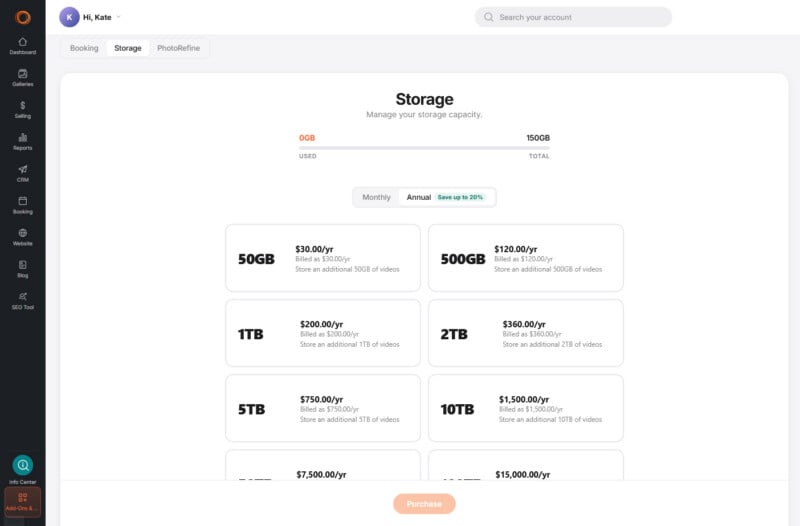Select the $7,500.00/yr plan card
800x526 pixels.
pos(323,465)
